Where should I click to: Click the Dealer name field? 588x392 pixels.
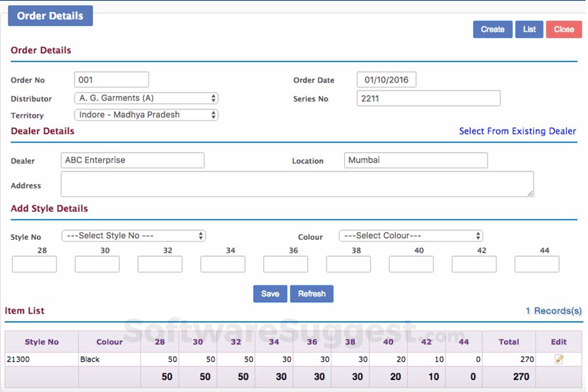(132, 160)
